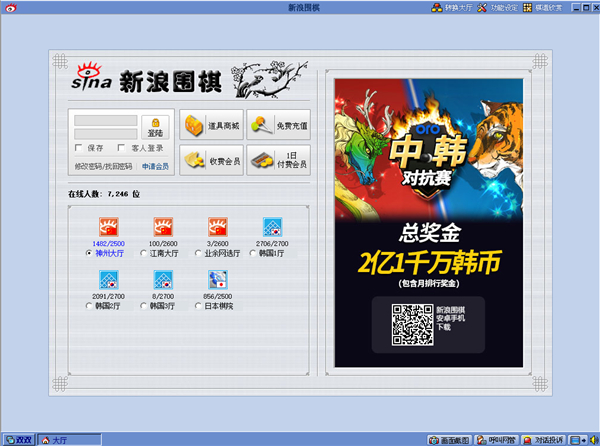Click the 在线人数 7,246 位 online count
Screen dimensions: 600x446
tap(104, 194)
